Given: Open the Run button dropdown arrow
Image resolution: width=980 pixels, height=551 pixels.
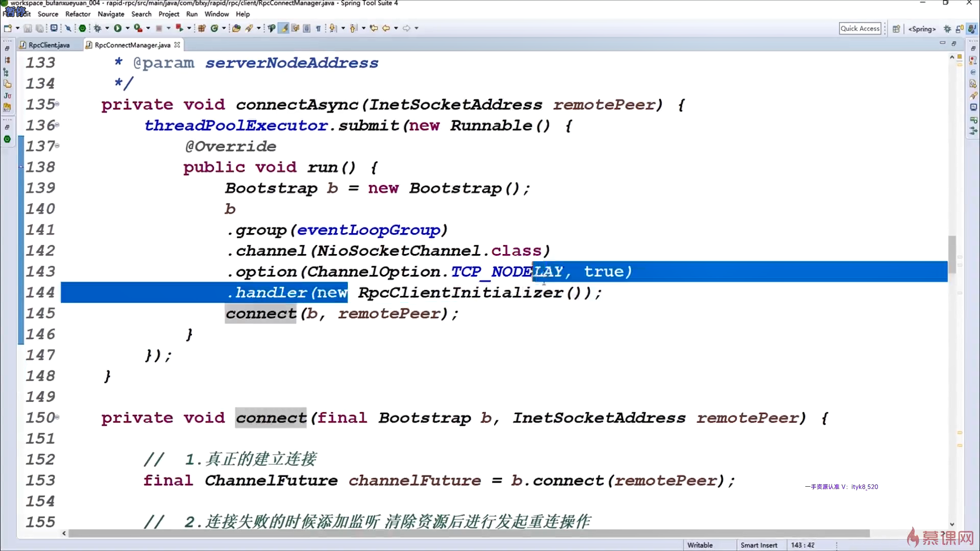Looking at the screenshot, I should coord(128,28).
